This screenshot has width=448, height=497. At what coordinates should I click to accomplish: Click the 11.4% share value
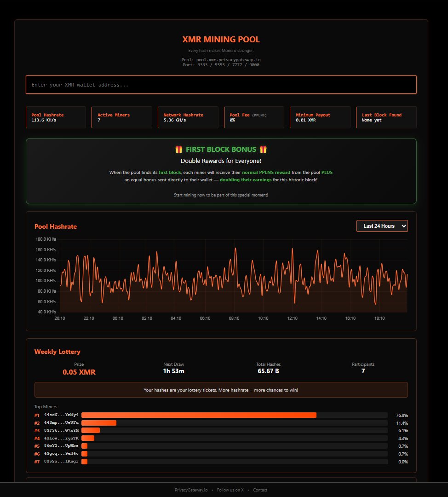402,423
